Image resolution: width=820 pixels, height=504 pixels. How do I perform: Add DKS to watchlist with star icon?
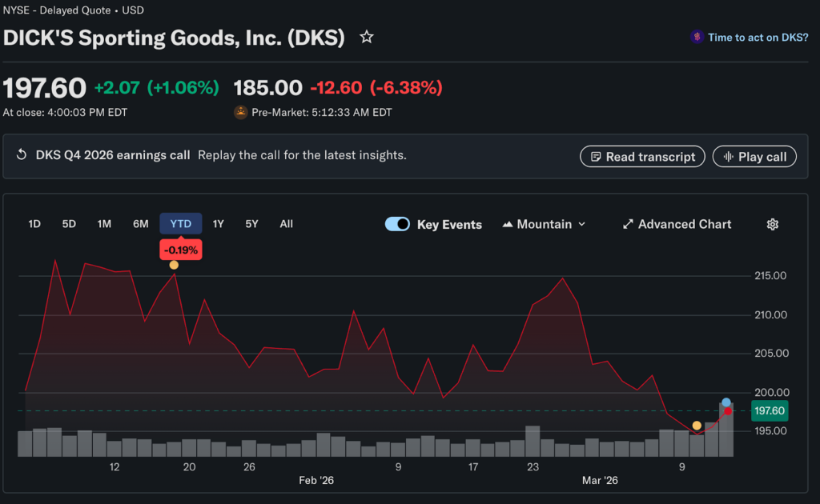point(367,37)
